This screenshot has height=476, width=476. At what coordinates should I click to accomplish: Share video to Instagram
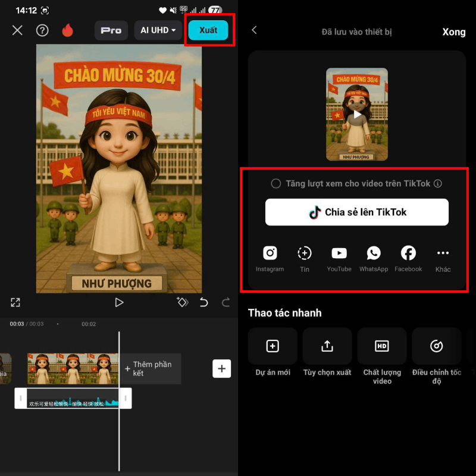pyautogui.click(x=270, y=253)
